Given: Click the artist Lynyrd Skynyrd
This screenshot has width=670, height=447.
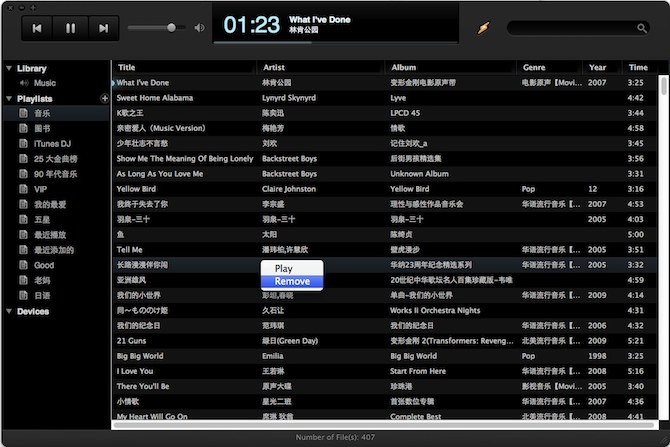Looking at the screenshot, I should click(x=289, y=98).
